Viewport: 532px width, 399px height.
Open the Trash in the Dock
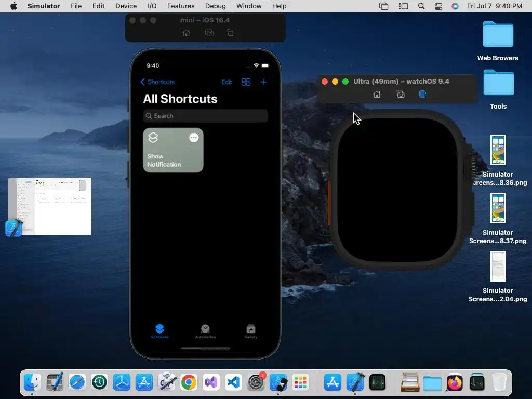(499, 382)
